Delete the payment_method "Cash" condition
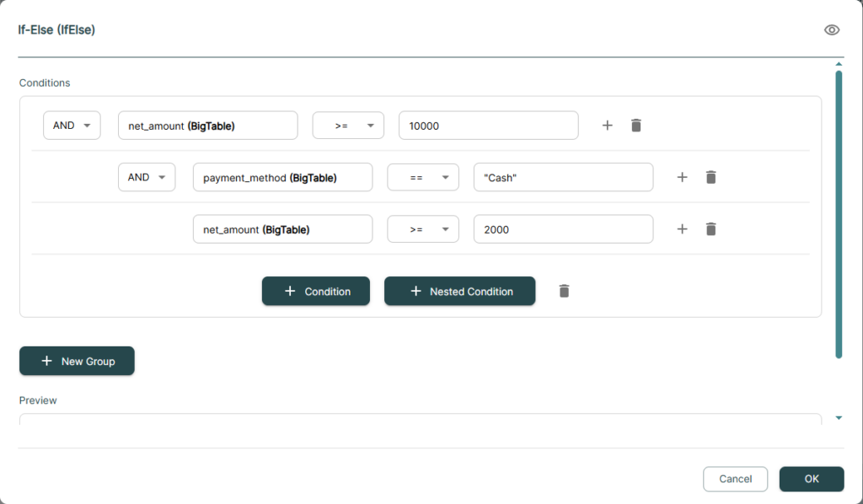The height and width of the screenshot is (504, 863). pyautogui.click(x=710, y=177)
